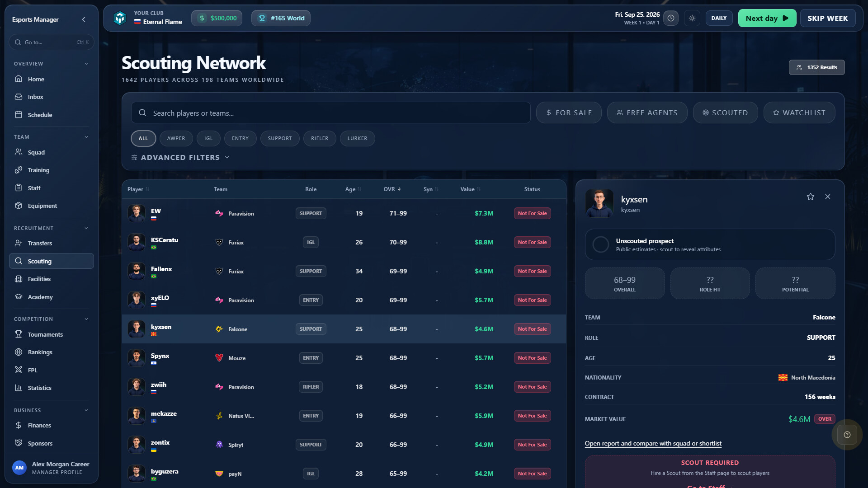Toggle the Free Agents filter
Screen dimensions: 868x488
click(647, 113)
